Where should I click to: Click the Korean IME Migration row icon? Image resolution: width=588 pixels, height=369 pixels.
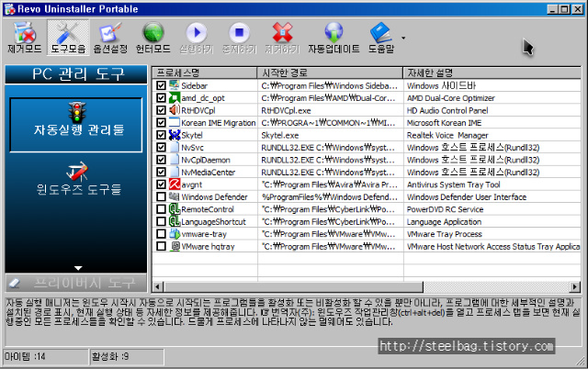[x=175, y=122]
